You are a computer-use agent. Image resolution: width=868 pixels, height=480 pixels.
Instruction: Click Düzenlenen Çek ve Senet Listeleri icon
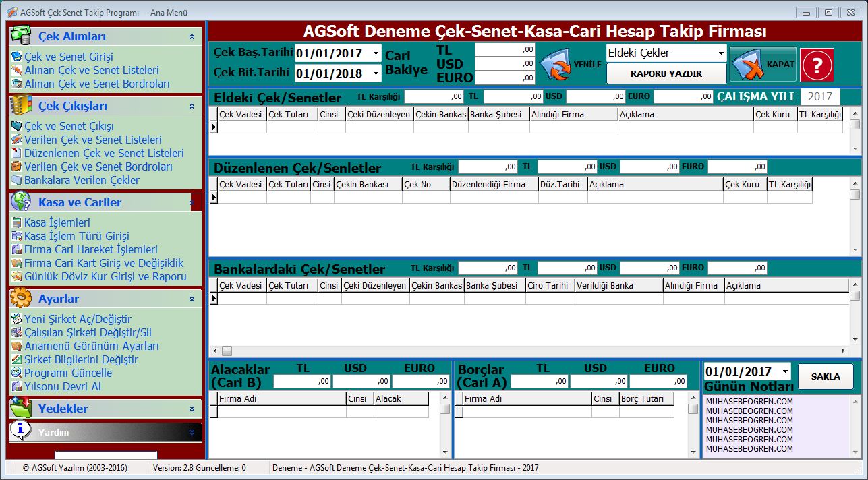click(17, 154)
